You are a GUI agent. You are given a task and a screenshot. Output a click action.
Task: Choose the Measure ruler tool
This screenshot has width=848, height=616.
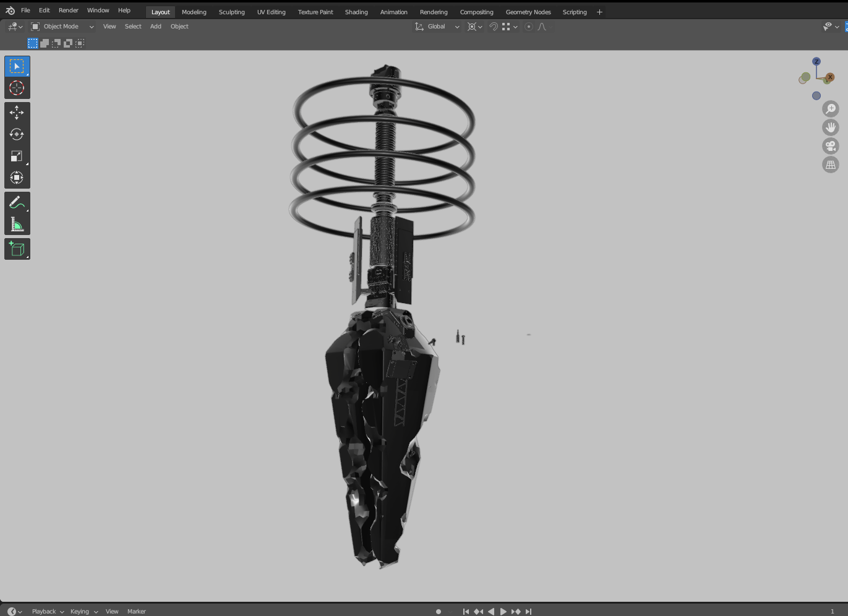coord(17,225)
